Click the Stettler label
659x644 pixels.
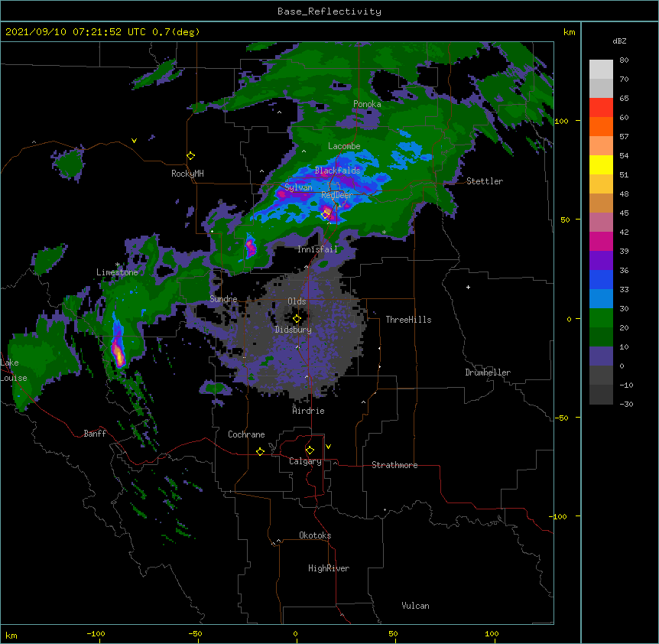pyautogui.click(x=485, y=181)
